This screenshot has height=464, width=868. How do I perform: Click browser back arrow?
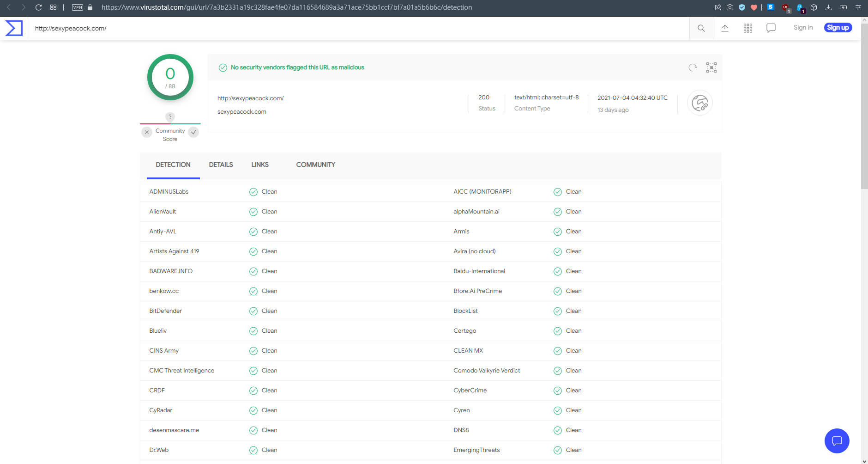pos(9,7)
